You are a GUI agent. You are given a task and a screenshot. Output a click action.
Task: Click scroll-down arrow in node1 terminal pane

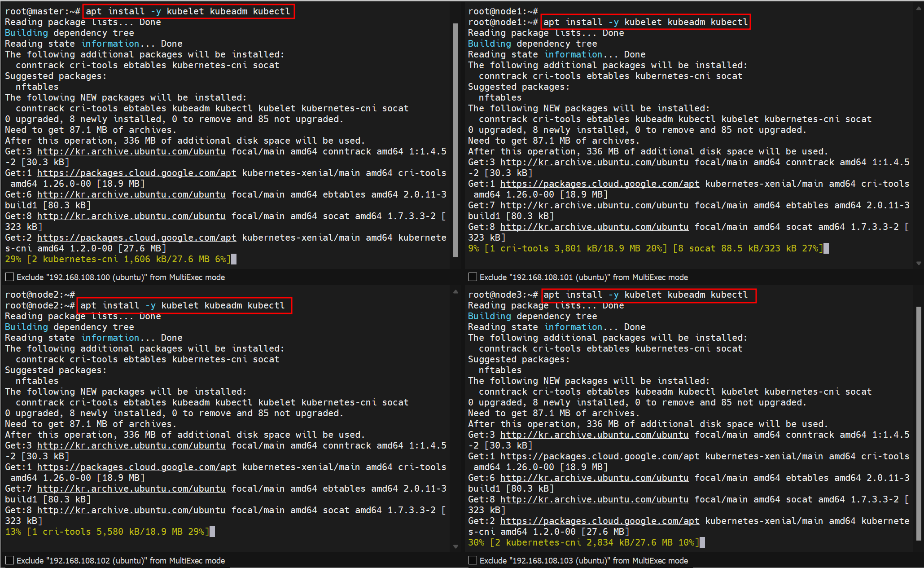pos(919,263)
